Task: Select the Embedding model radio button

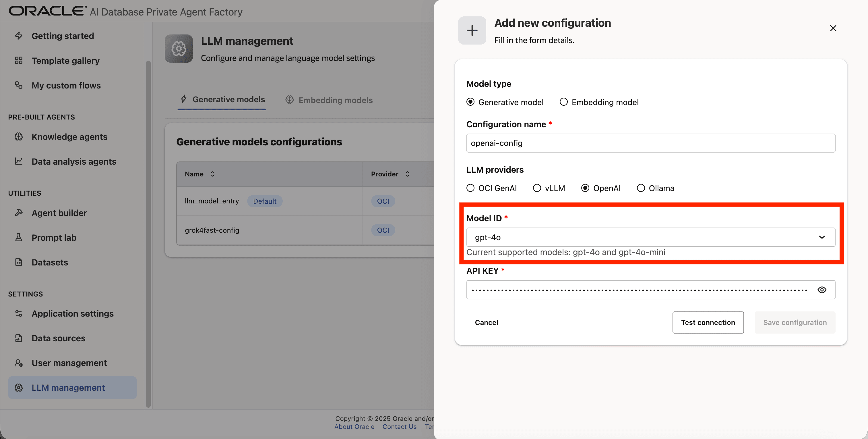Action: coord(563,102)
